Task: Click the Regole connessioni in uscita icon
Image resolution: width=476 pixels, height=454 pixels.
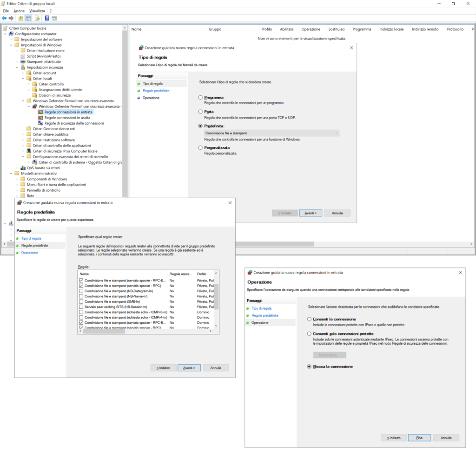Action: point(40,118)
